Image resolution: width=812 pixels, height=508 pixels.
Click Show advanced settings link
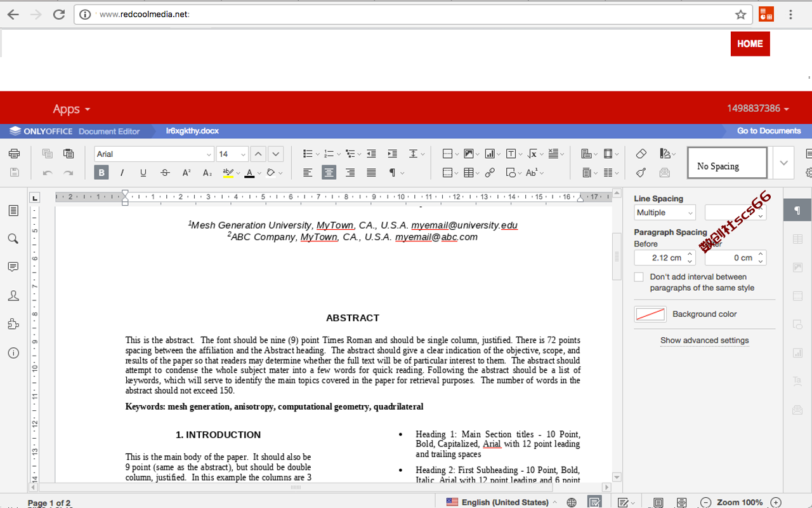[x=704, y=340]
